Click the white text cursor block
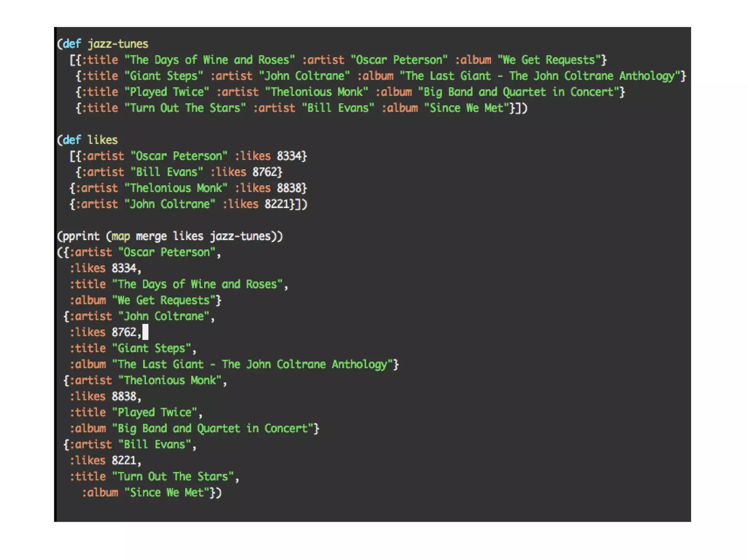 click(145, 332)
